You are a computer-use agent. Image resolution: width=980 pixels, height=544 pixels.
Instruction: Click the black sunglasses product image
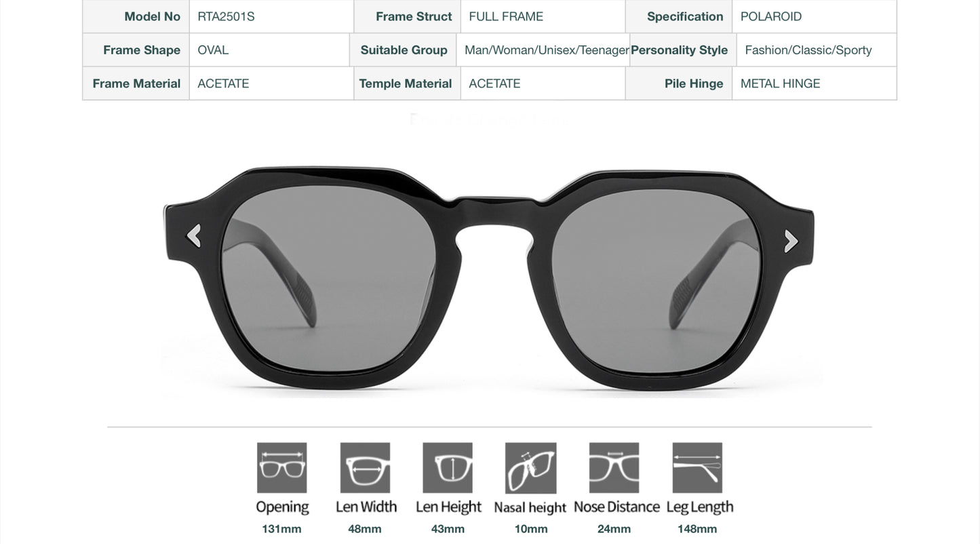click(489, 279)
